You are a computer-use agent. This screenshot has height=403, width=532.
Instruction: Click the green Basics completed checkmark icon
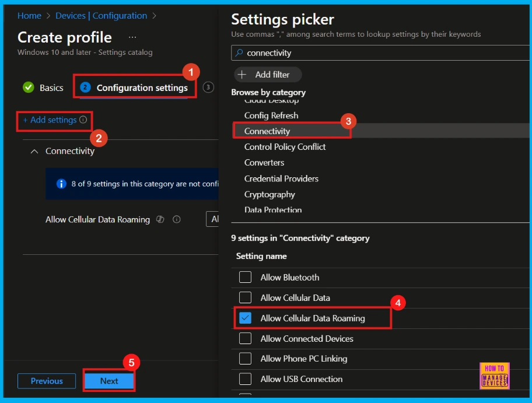pyautogui.click(x=29, y=87)
